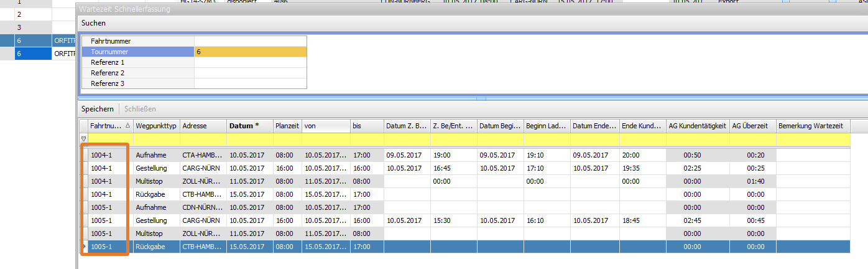
Task: Click the horizontal splitter below search panel
Action: (x=473, y=98)
